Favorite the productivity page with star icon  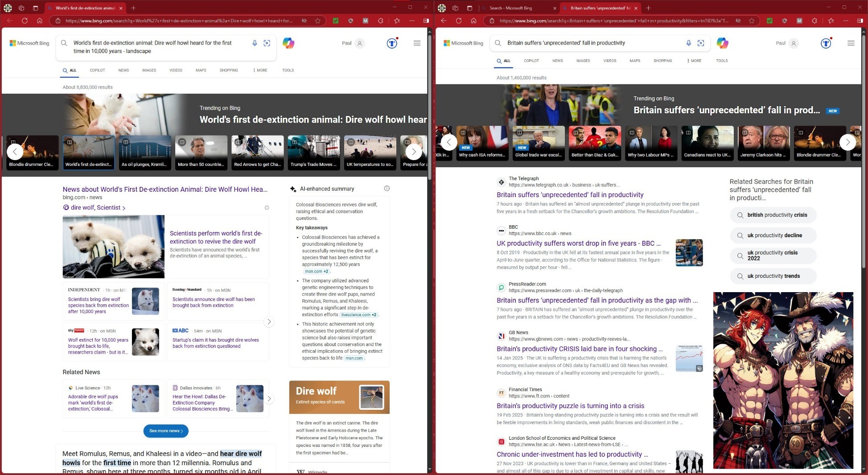pyautogui.click(x=752, y=21)
